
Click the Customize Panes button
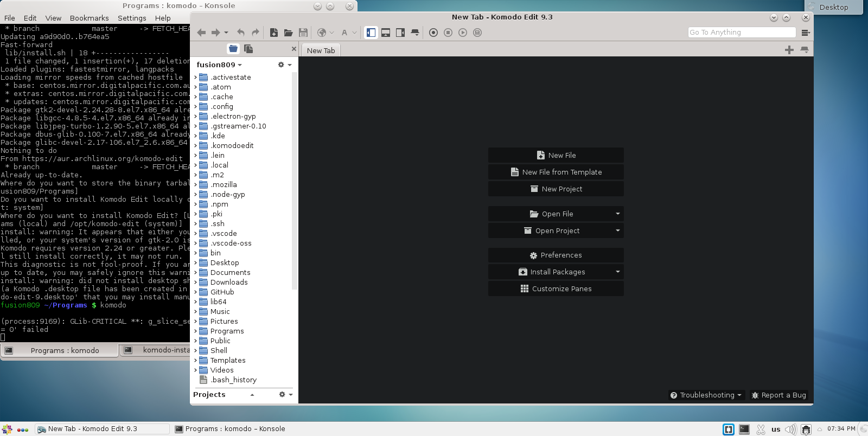556,288
